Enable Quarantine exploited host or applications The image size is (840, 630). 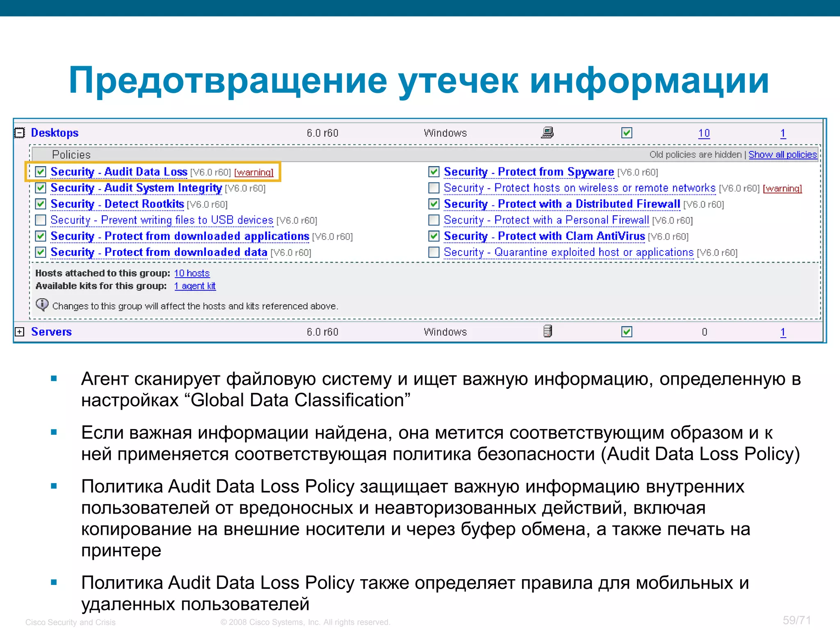(x=434, y=252)
